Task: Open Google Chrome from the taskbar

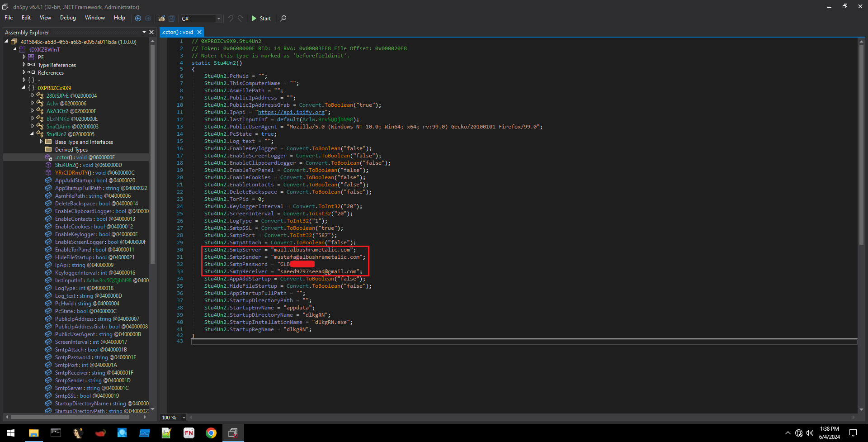Action: coord(211,433)
